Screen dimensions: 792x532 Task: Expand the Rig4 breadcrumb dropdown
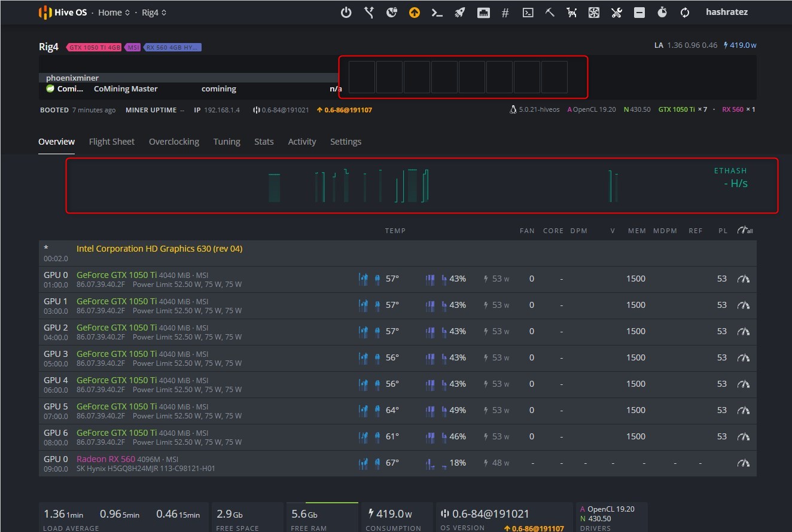(154, 13)
